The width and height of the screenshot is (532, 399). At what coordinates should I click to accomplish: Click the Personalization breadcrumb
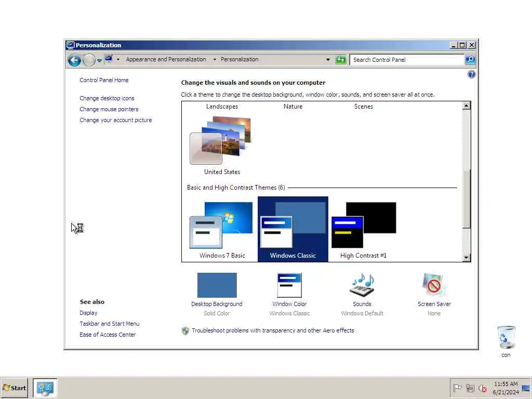pyautogui.click(x=240, y=59)
